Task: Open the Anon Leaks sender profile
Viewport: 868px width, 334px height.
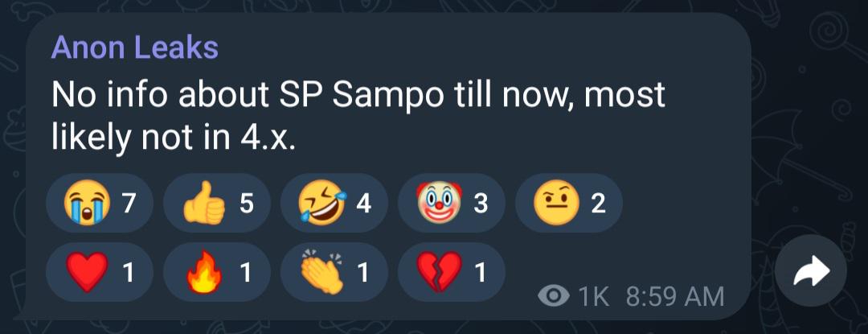Action: point(134,48)
